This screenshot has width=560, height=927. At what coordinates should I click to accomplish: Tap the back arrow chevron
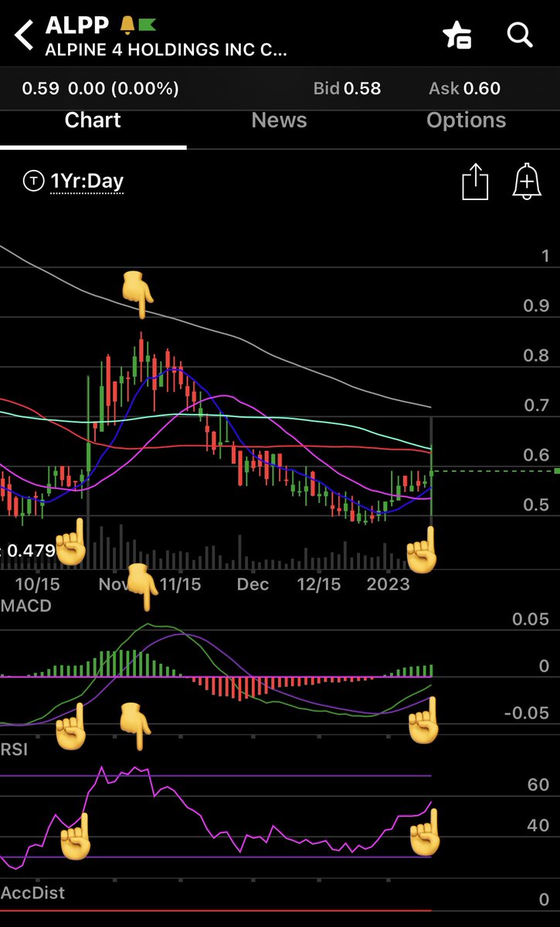point(24,36)
